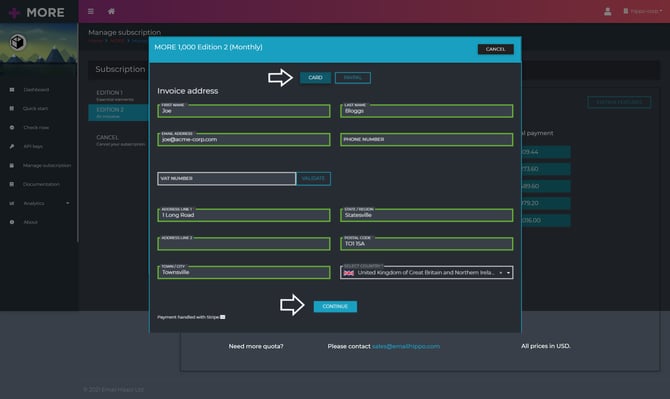
Task: Click the Last Name field containing Bloggs
Action: (426, 111)
